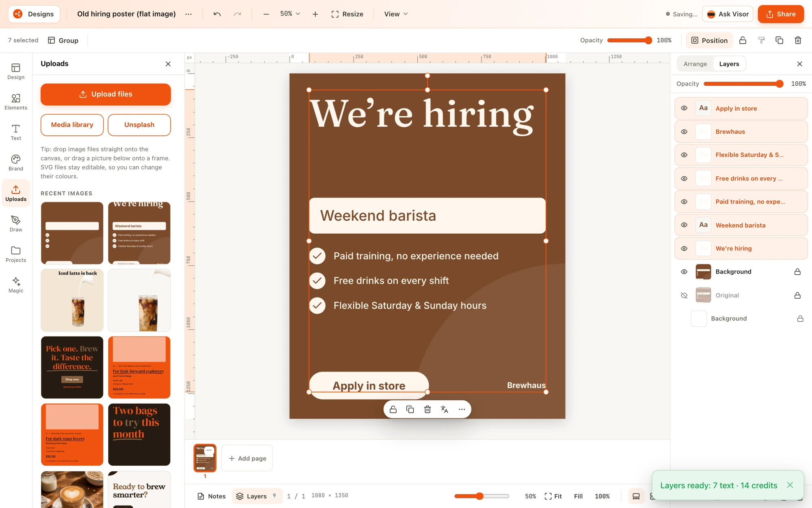This screenshot has width=812, height=508.
Task: Group the selected layers
Action: pos(63,40)
